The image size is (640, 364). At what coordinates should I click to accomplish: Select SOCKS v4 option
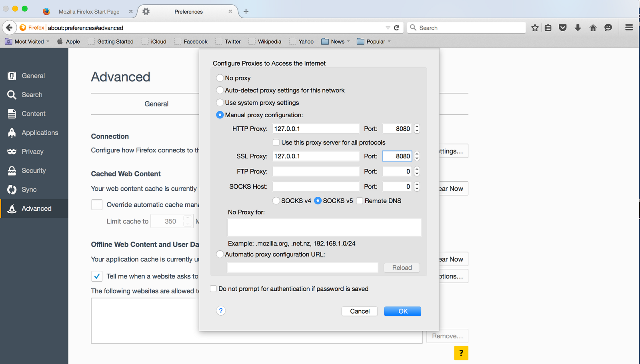[x=276, y=201]
